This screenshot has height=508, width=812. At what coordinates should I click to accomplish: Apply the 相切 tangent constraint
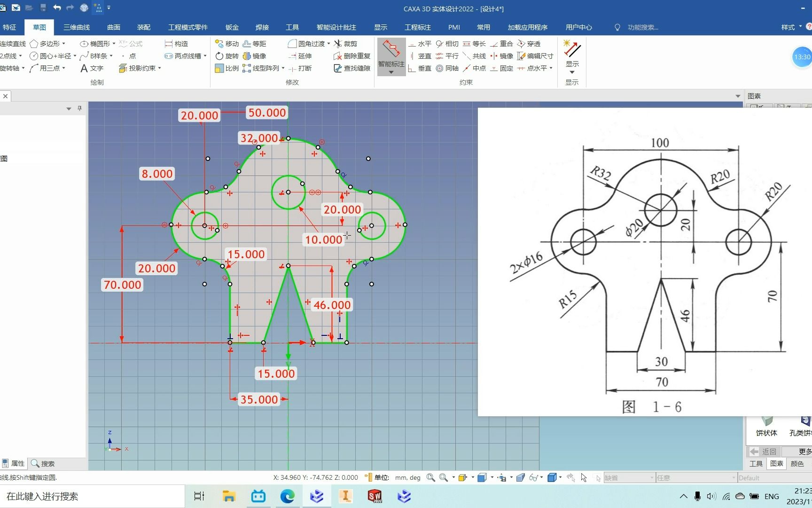(x=447, y=44)
